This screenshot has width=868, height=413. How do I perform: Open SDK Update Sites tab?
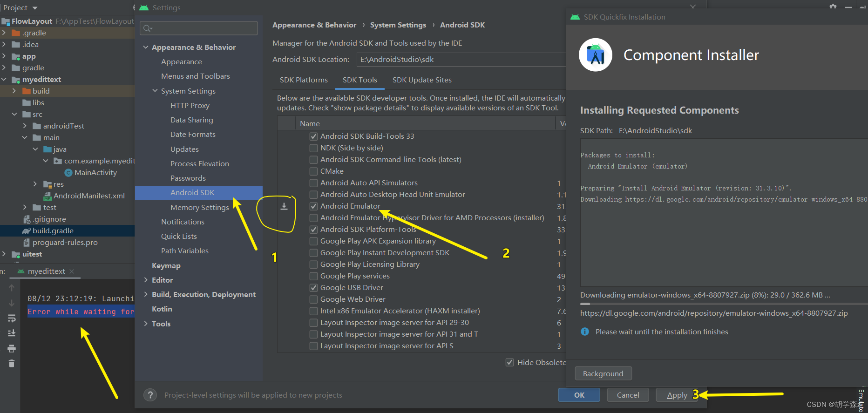pos(422,80)
